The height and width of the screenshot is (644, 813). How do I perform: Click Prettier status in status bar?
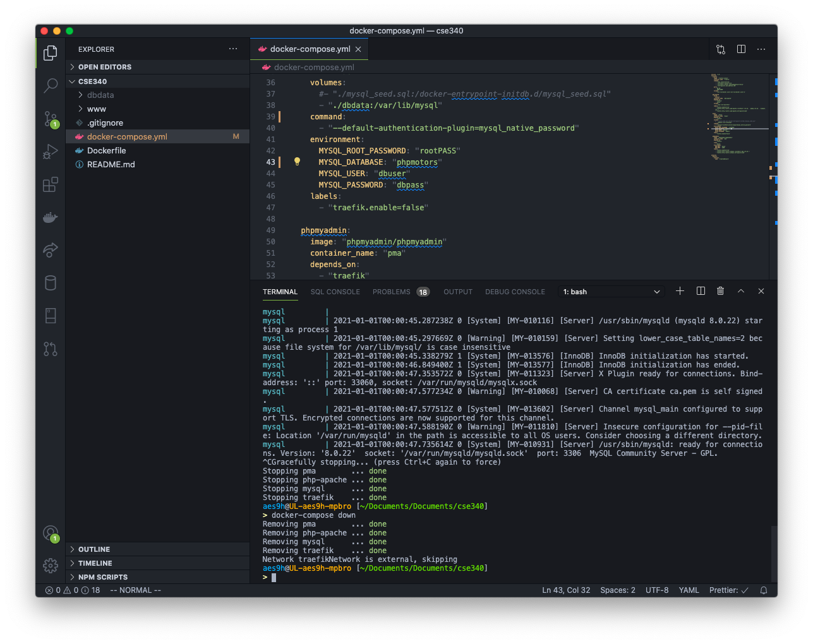tap(729, 590)
